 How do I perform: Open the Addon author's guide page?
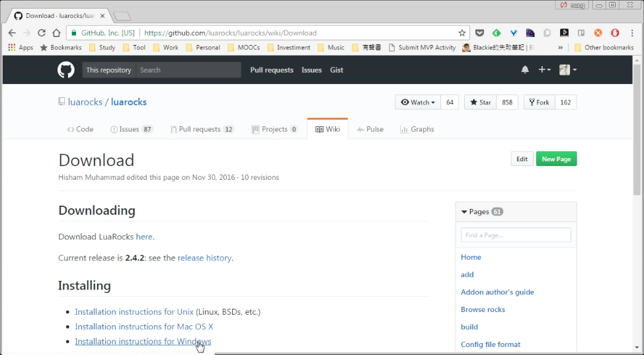tap(497, 292)
